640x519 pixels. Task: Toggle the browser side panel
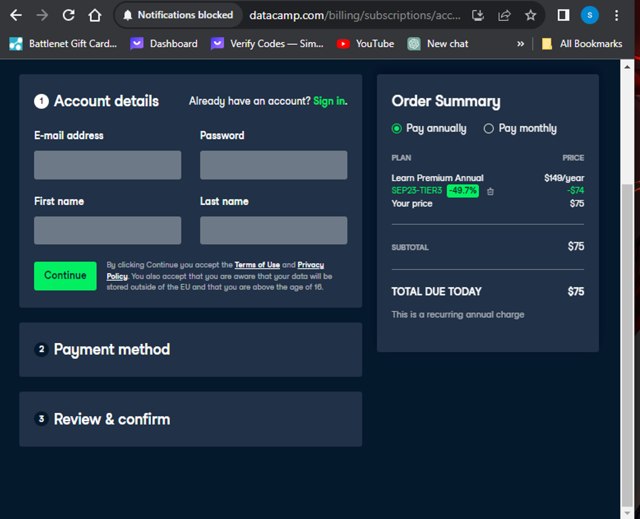[x=563, y=16]
